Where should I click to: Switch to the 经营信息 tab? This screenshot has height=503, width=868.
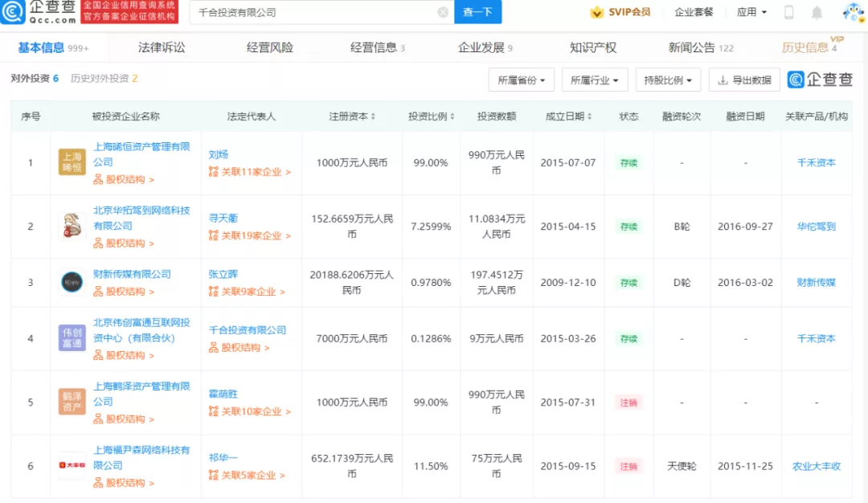pyautogui.click(x=378, y=47)
